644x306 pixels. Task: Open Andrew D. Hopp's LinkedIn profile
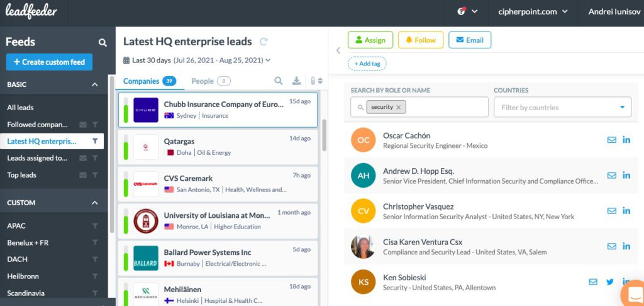626,175
